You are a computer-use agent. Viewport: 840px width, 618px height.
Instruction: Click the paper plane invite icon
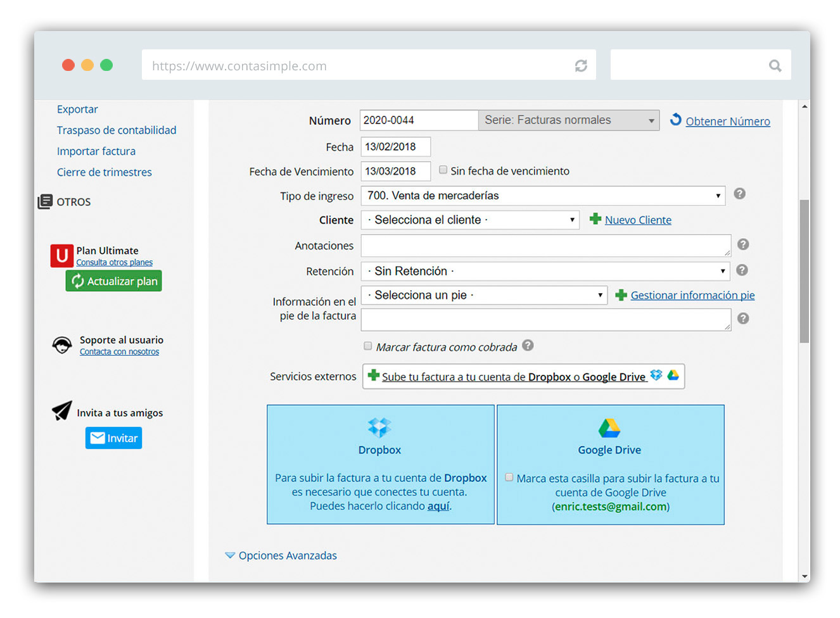[61, 411]
